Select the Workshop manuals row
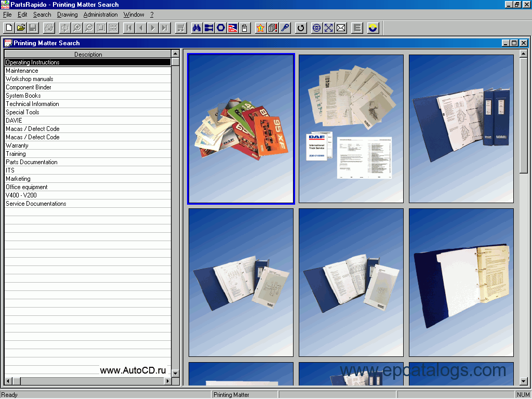The image size is (532, 399). point(87,79)
